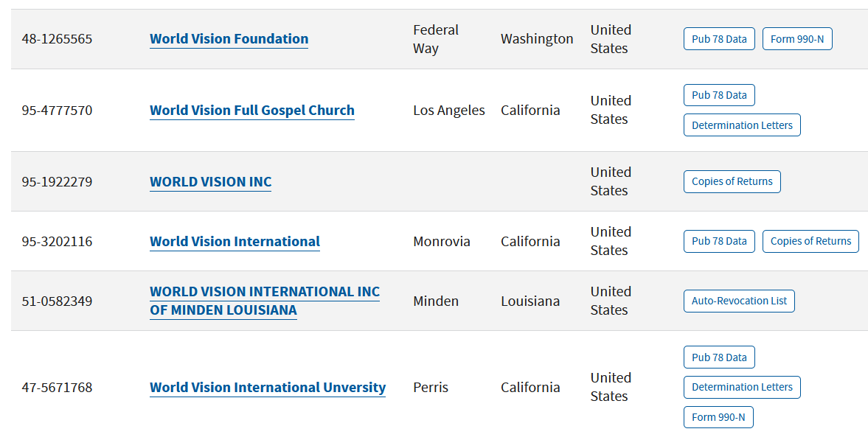The width and height of the screenshot is (868, 440).
Task: Open World Vision Full Gospel Church link
Action: 251,111
